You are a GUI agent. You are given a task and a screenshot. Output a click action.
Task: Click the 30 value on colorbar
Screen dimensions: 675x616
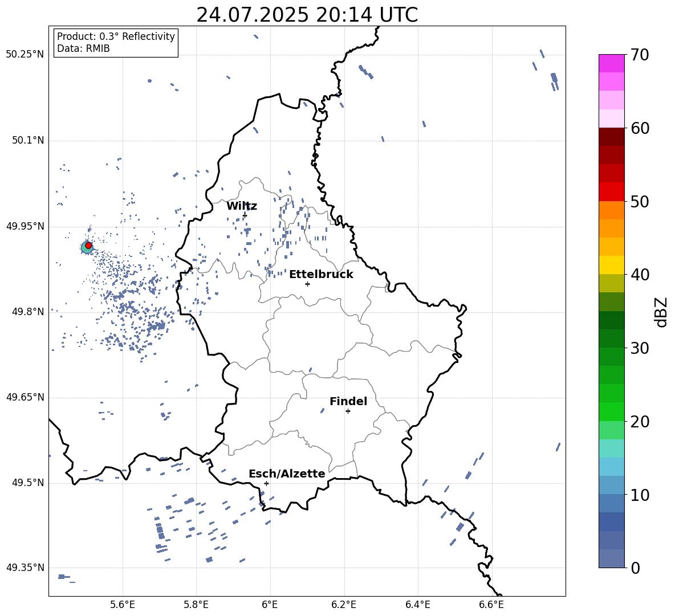640,348
